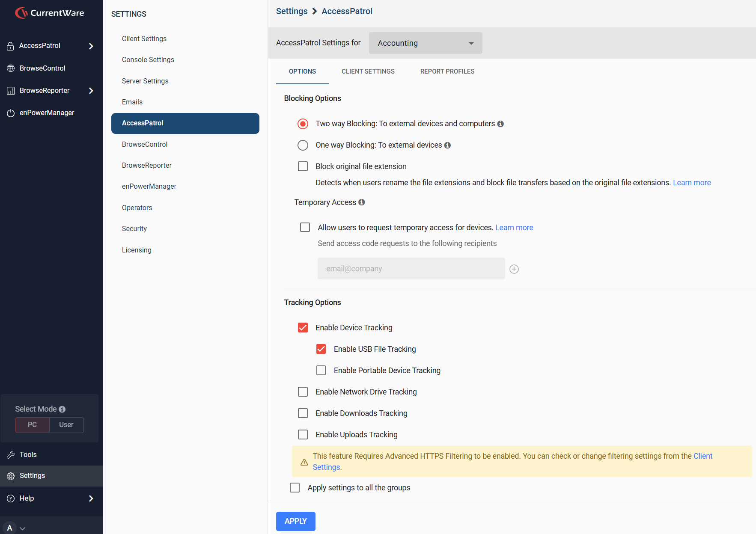Select Two way Blocking radio button
The image size is (756, 534).
[303, 124]
